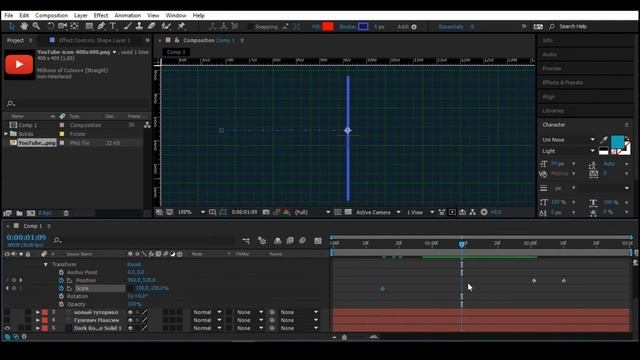Screen dimensions: 640x360
Task: Toggle Scale stopwatch keyframing
Action: tap(61, 288)
